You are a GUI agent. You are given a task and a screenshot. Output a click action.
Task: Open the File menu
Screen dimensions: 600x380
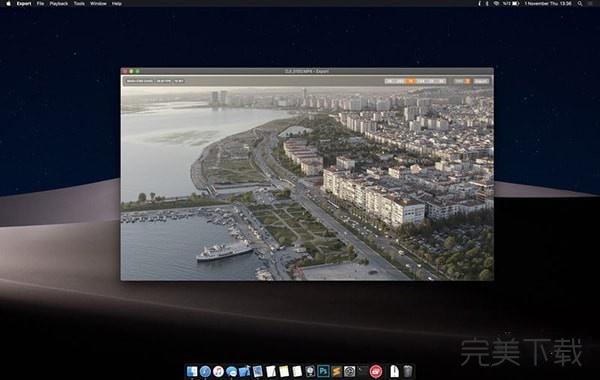pos(41,3)
